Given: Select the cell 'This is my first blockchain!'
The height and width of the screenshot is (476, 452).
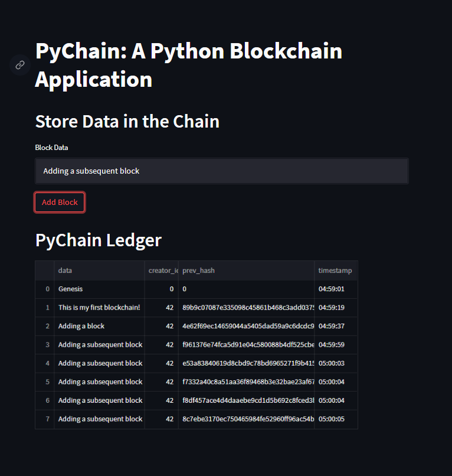Looking at the screenshot, I should [x=99, y=307].
